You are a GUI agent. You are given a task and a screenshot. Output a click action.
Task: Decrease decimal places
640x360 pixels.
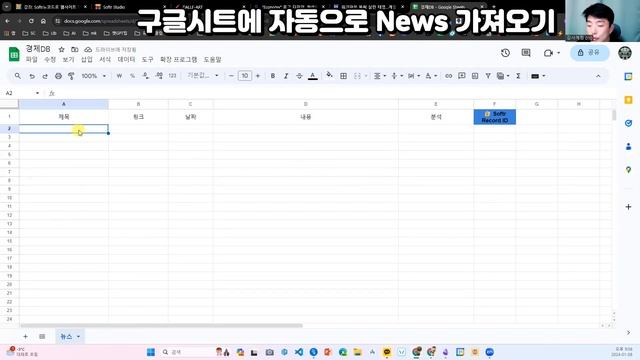145,76
